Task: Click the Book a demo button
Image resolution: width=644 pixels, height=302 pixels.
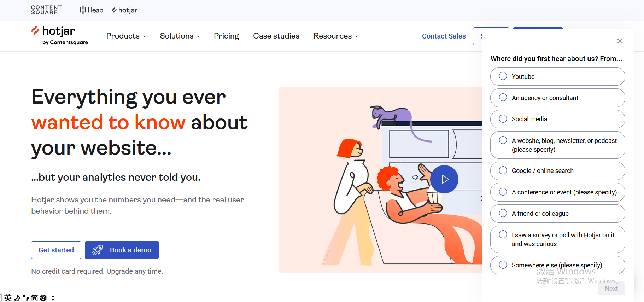Action: pos(122,250)
